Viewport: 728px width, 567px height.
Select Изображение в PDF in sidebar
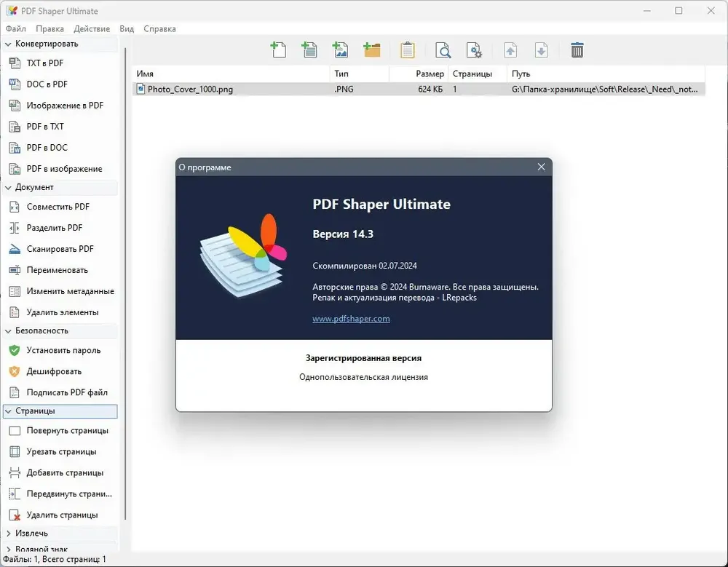[65, 106]
